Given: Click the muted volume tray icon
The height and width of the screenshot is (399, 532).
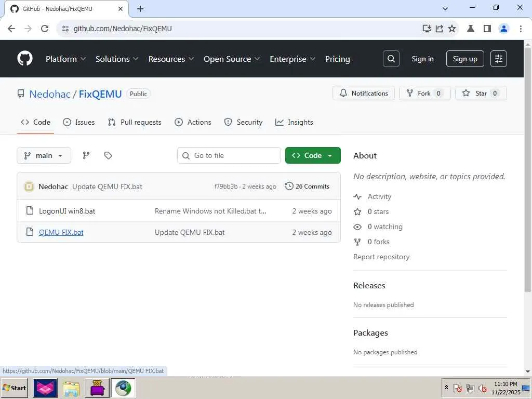Looking at the screenshot, I should click(x=482, y=388).
